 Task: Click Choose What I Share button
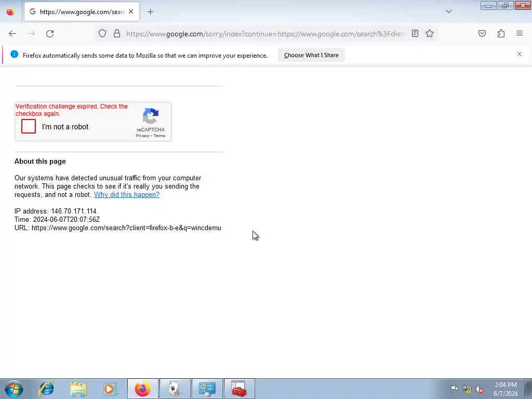click(x=311, y=55)
